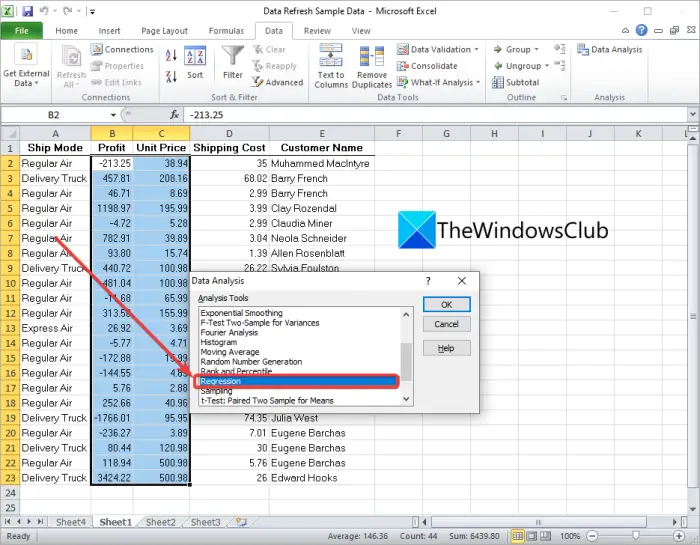Zoom out with the minus button

(592, 536)
